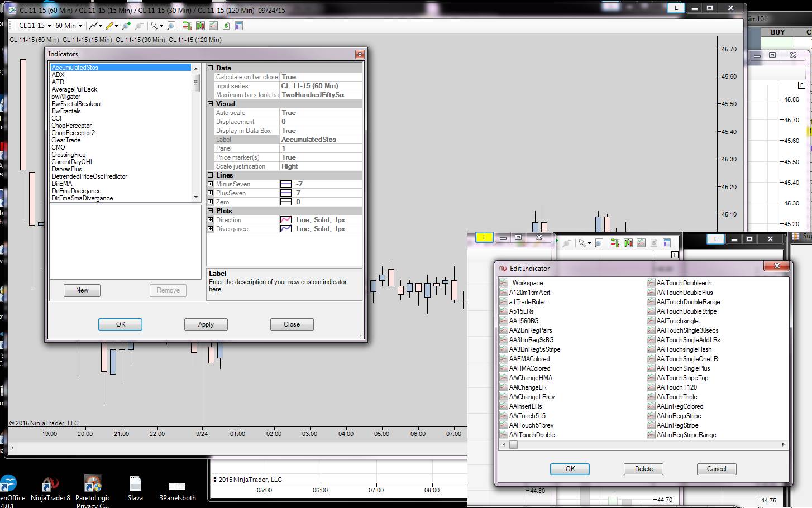
Task: Click the Label value field AccumulatedStos
Action: tap(321, 140)
